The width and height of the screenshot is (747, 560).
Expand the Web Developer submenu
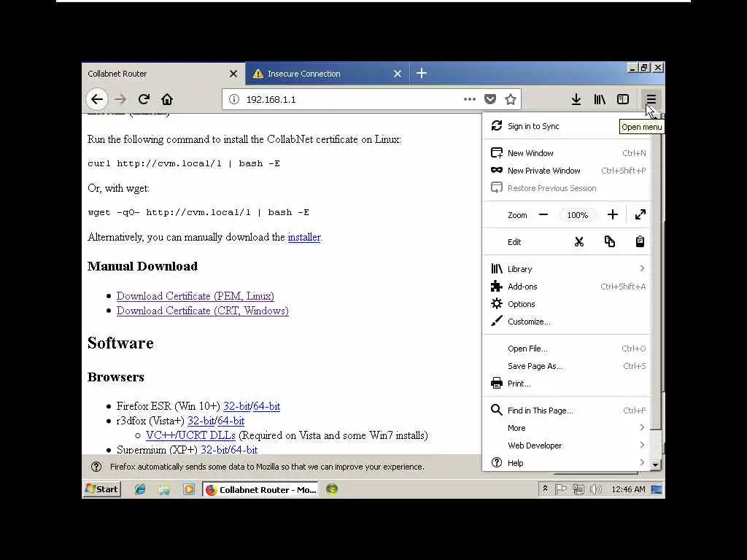tap(567, 446)
